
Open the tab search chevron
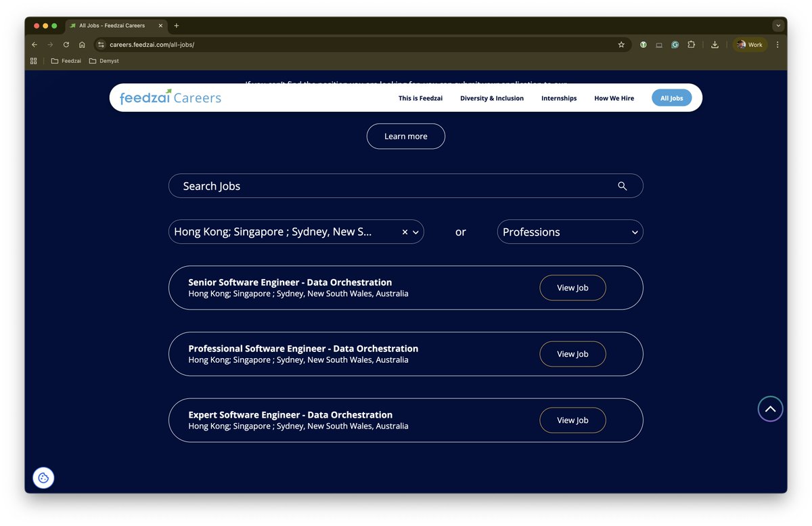tap(778, 26)
